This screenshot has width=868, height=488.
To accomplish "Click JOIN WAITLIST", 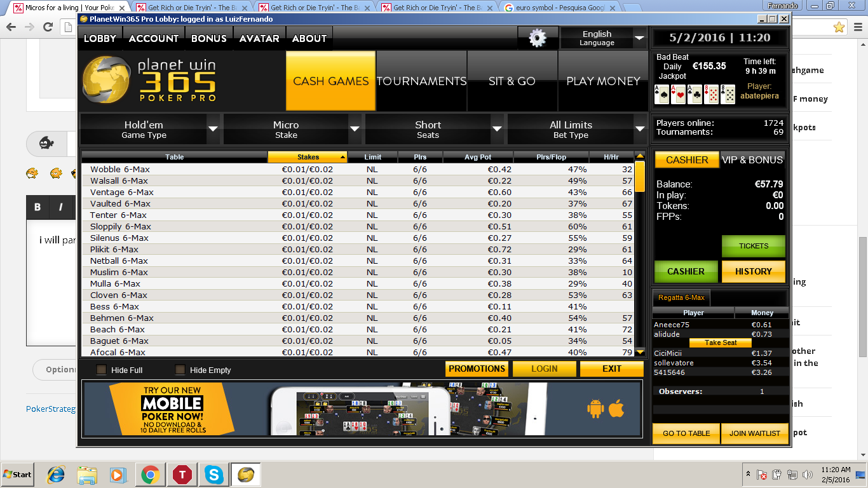I will (755, 433).
